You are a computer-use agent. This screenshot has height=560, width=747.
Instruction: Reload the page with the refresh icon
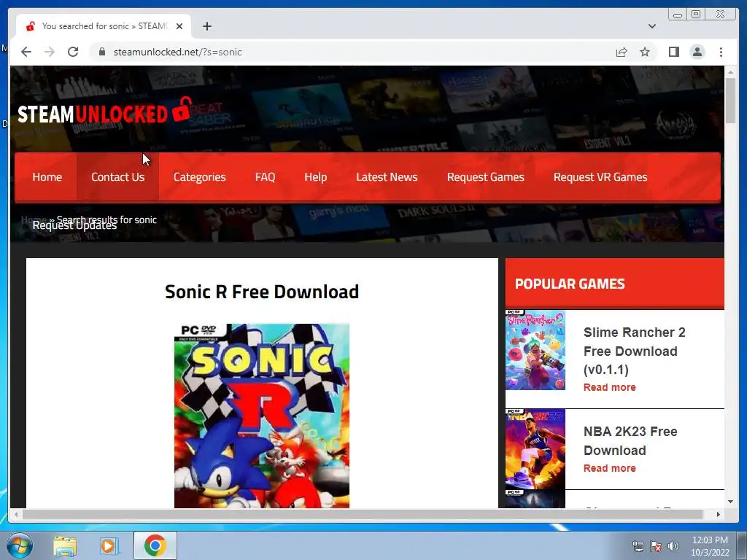click(x=73, y=52)
